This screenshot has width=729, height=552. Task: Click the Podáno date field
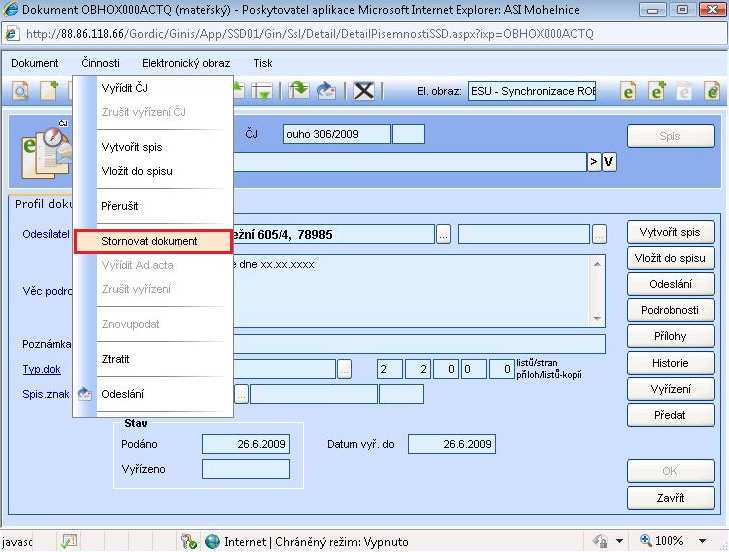coord(246,444)
